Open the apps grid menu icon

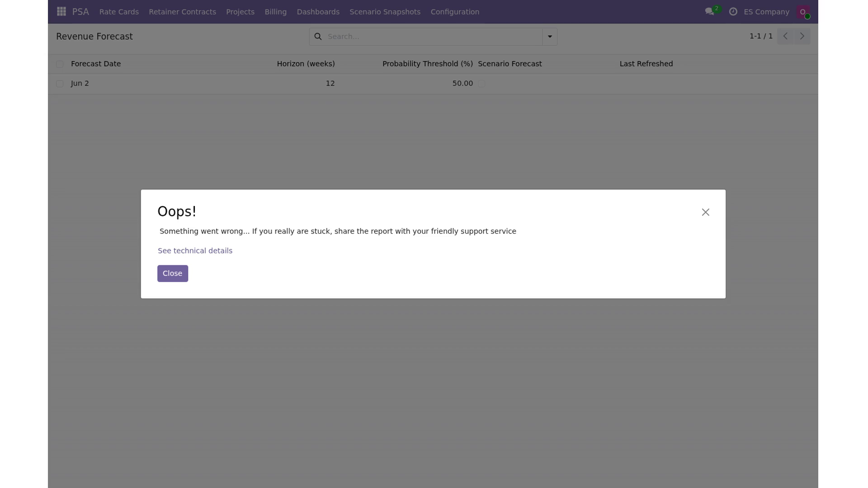61,12
